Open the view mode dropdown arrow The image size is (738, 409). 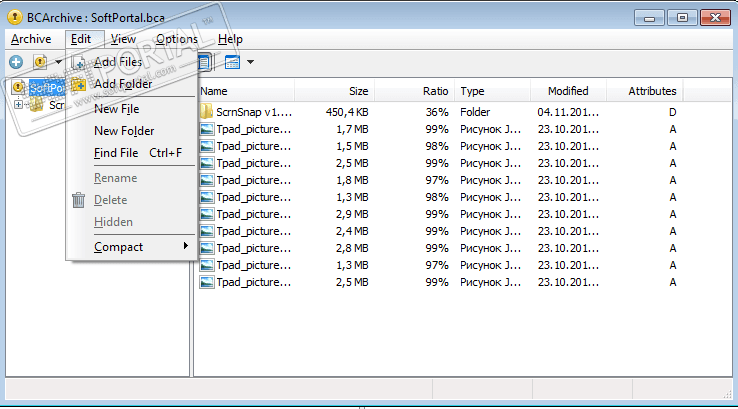250,62
